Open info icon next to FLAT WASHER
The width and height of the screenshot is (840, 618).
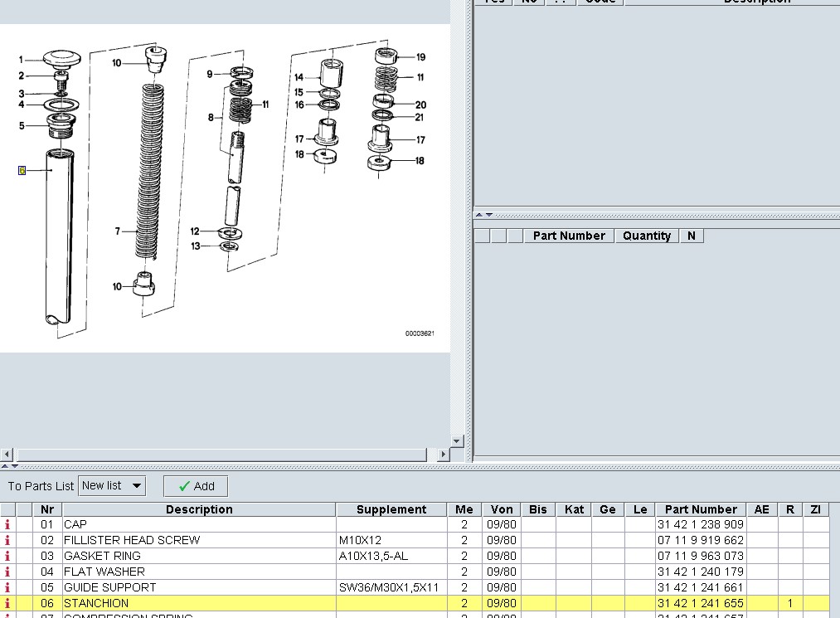8,572
